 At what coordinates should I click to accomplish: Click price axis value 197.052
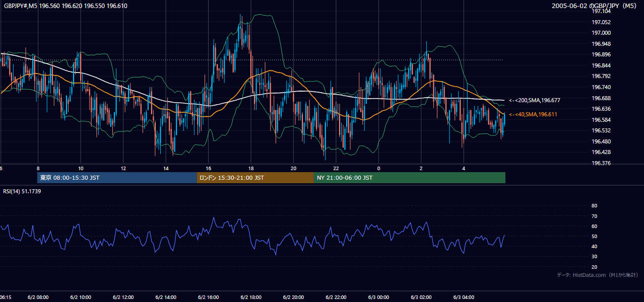(x=601, y=22)
